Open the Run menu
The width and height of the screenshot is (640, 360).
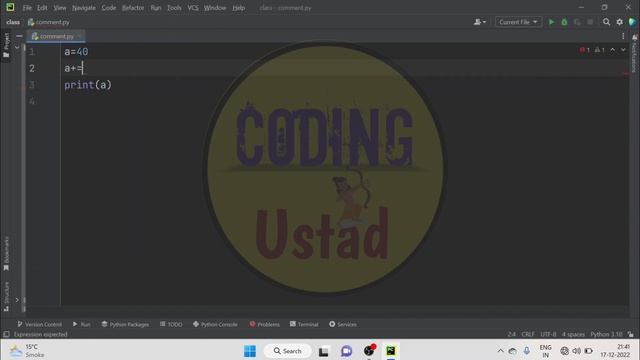coord(156,8)
